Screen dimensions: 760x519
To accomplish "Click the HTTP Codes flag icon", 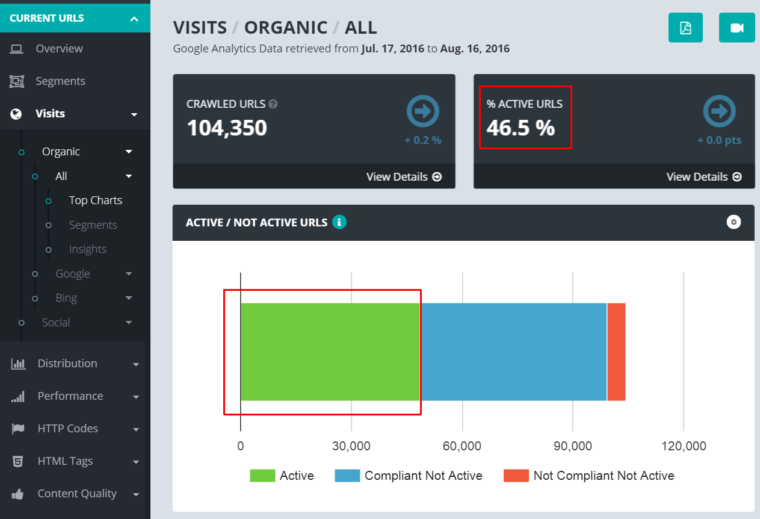I will tap(18, 428).
